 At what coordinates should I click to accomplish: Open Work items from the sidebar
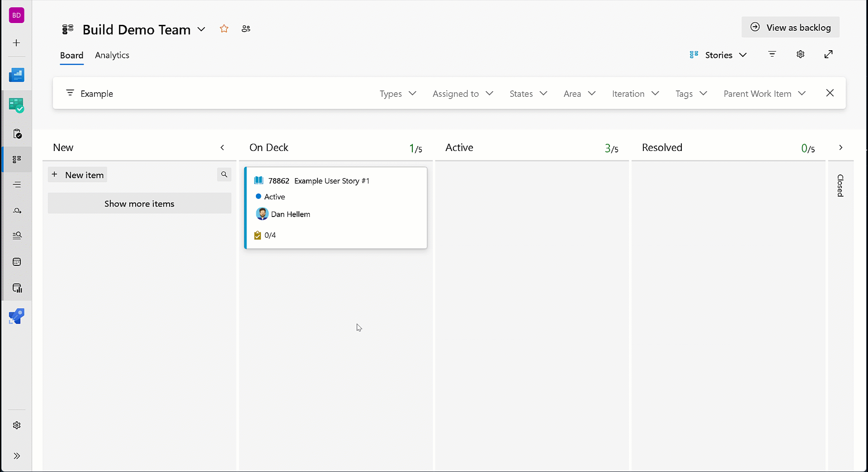(17, 134)
